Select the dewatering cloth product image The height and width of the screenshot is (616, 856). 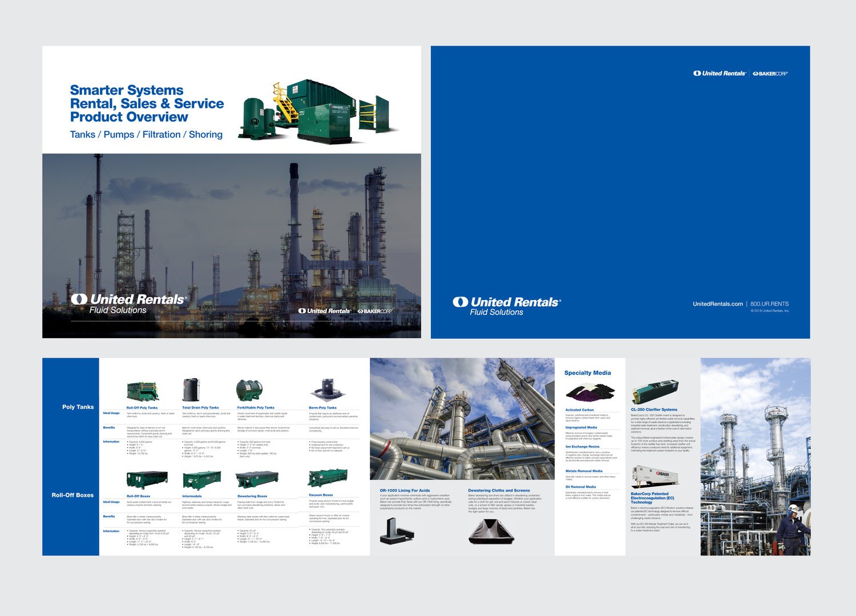(491, 531)
